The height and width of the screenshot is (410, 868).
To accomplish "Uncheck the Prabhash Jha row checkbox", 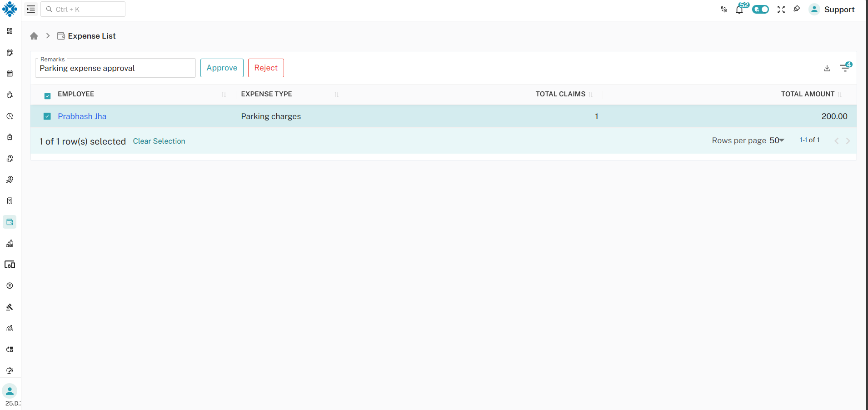I will coord(47,116).
